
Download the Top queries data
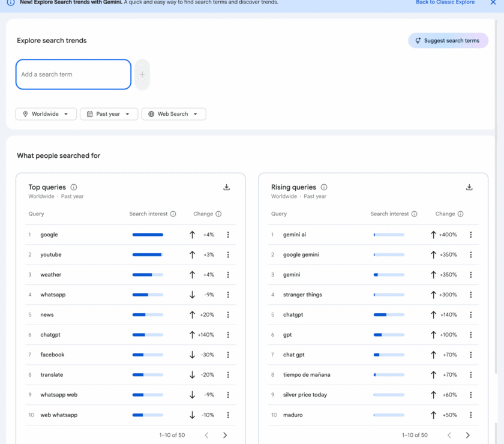226,187
